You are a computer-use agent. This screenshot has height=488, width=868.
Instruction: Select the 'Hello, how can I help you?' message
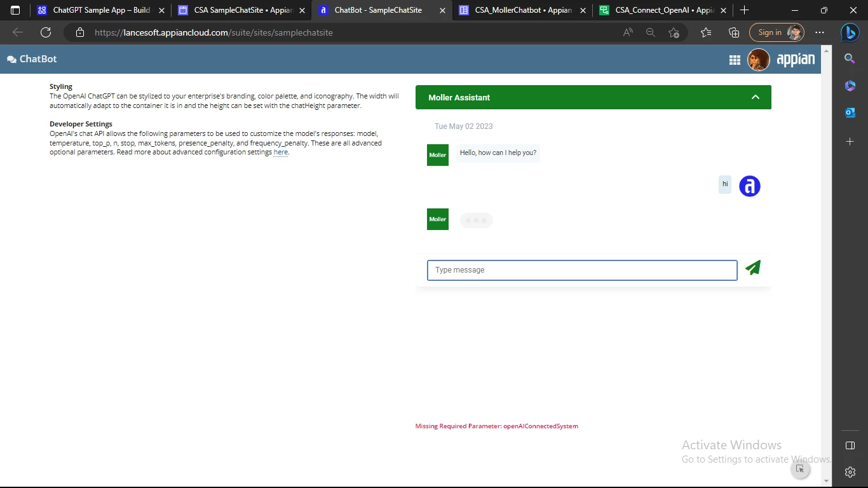[498, 153]
